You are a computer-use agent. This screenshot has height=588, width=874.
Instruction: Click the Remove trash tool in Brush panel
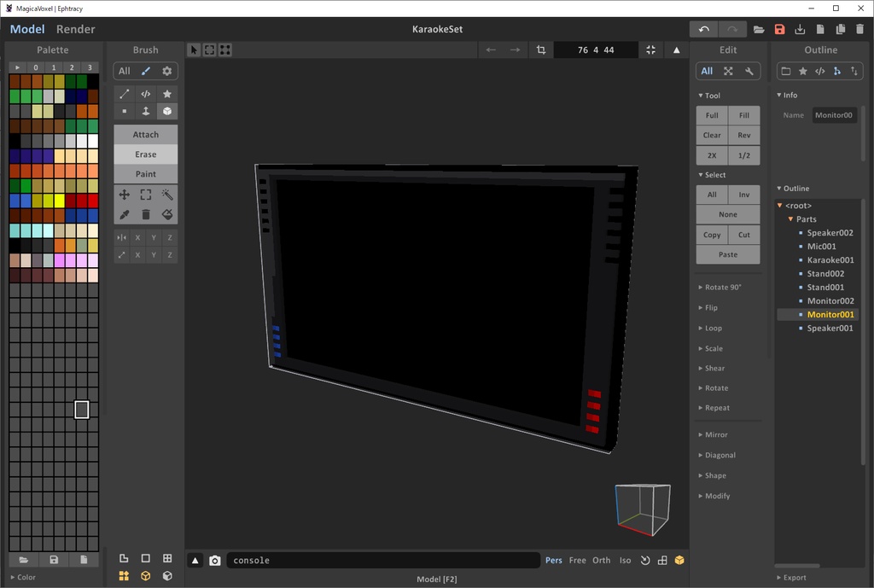pos(145,214)
